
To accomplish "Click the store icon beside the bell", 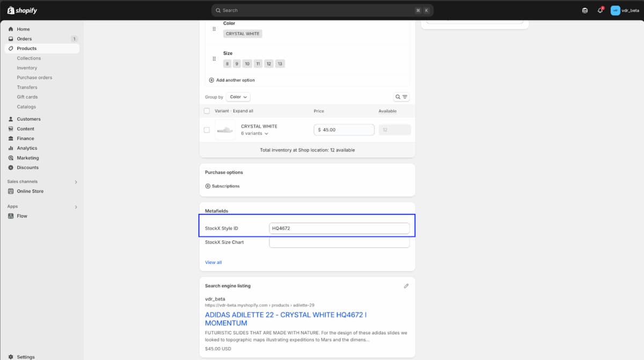I will (x=585, y=10).
